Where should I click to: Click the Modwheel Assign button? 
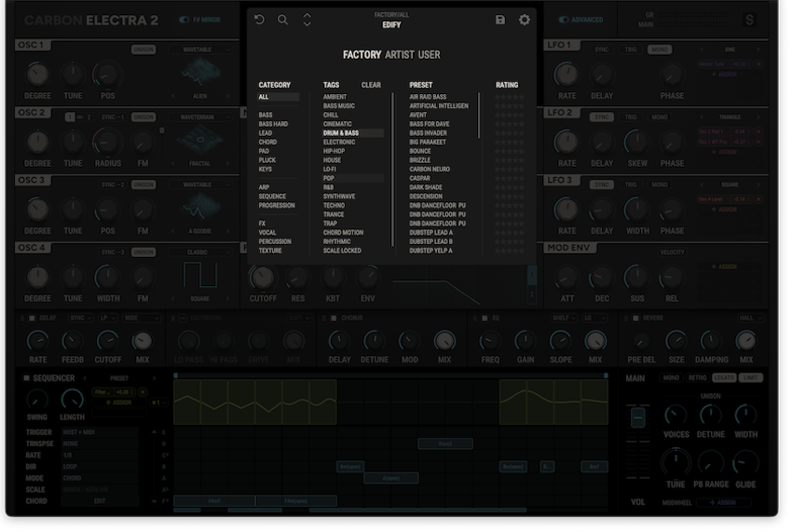[723, 502]
